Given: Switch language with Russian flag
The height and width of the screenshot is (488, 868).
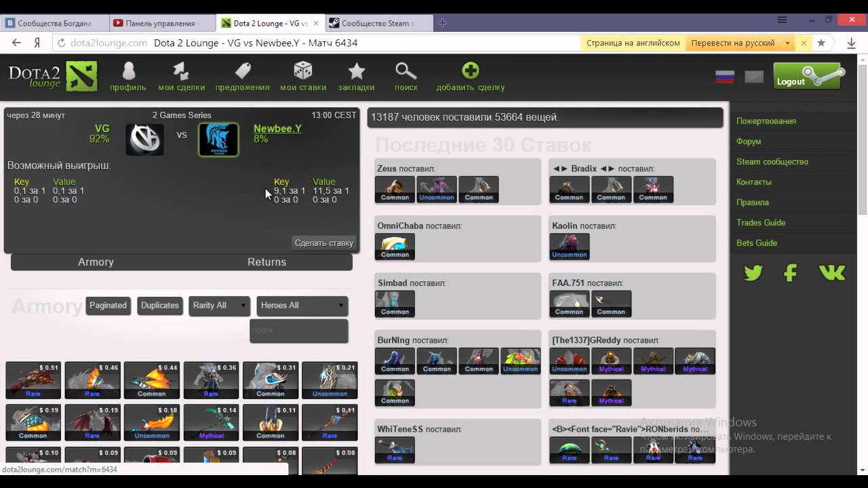Looking at the screenshot, I should coord(725,77).
